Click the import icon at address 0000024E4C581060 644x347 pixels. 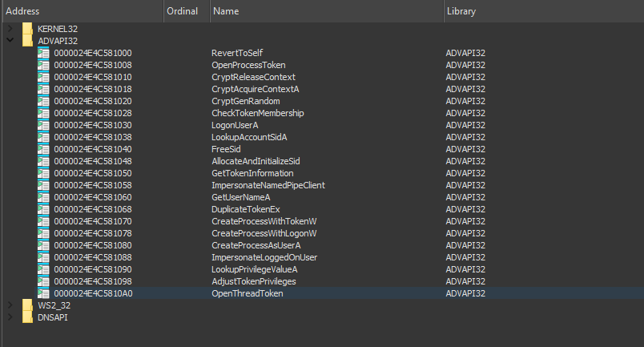(43, 197)
